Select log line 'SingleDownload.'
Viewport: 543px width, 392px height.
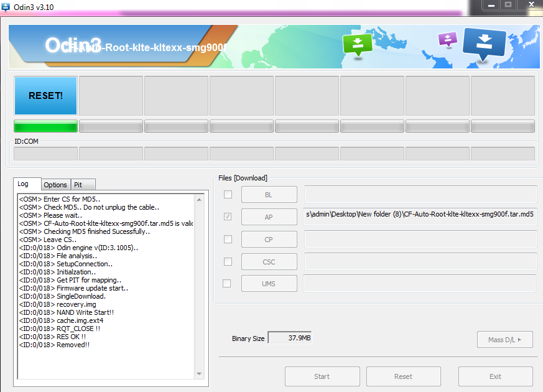[x=62, y=296]
